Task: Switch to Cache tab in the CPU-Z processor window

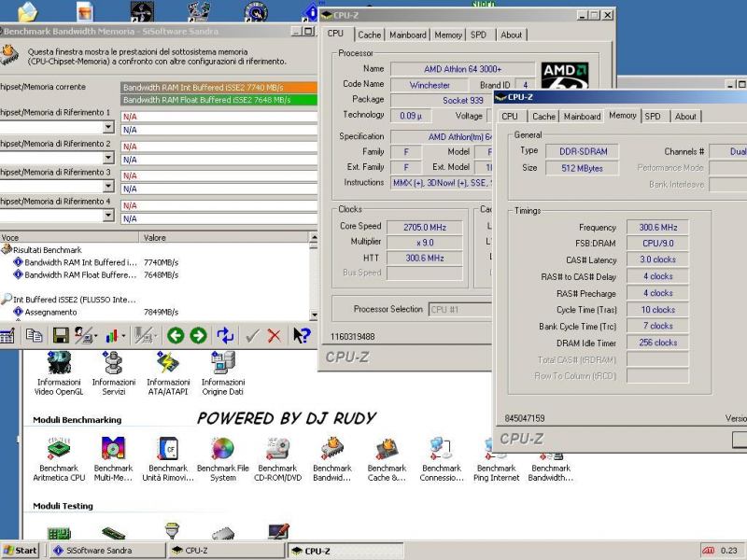Action: (369, 35)
